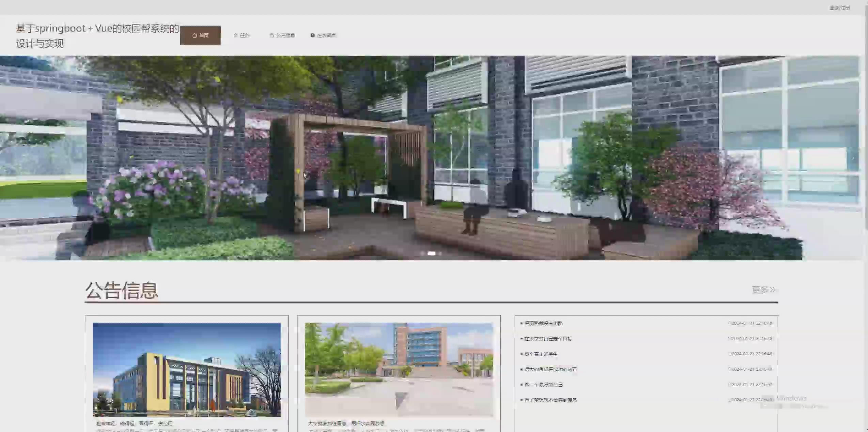
Task: Open the campus plaza announcement thumbnail
Action: coord(399,369)
